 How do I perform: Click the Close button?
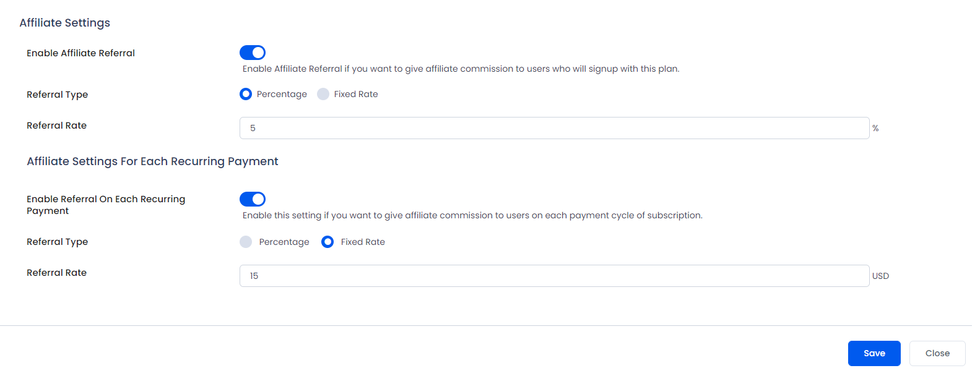[x=937, y=353]
